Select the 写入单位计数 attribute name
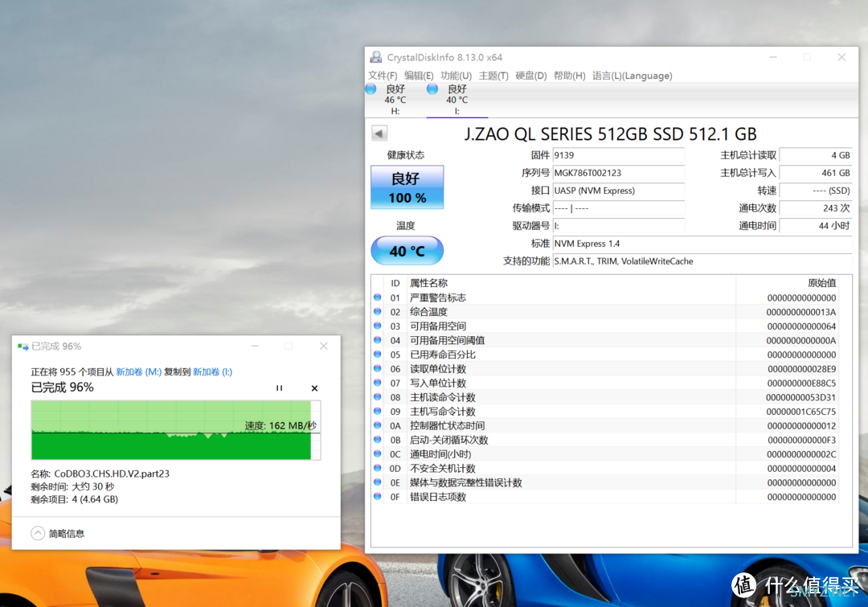Viewport: 868px width, 607px height. click(438, 383)
